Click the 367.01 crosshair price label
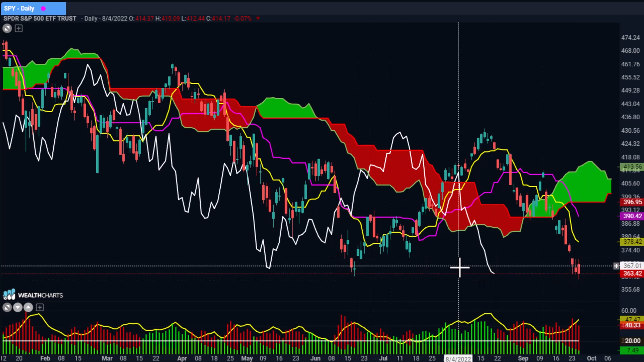 (632, 266)
